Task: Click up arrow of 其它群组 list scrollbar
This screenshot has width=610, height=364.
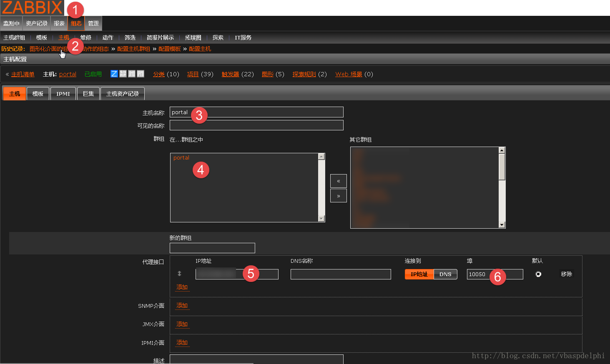Action: (502, 150)
